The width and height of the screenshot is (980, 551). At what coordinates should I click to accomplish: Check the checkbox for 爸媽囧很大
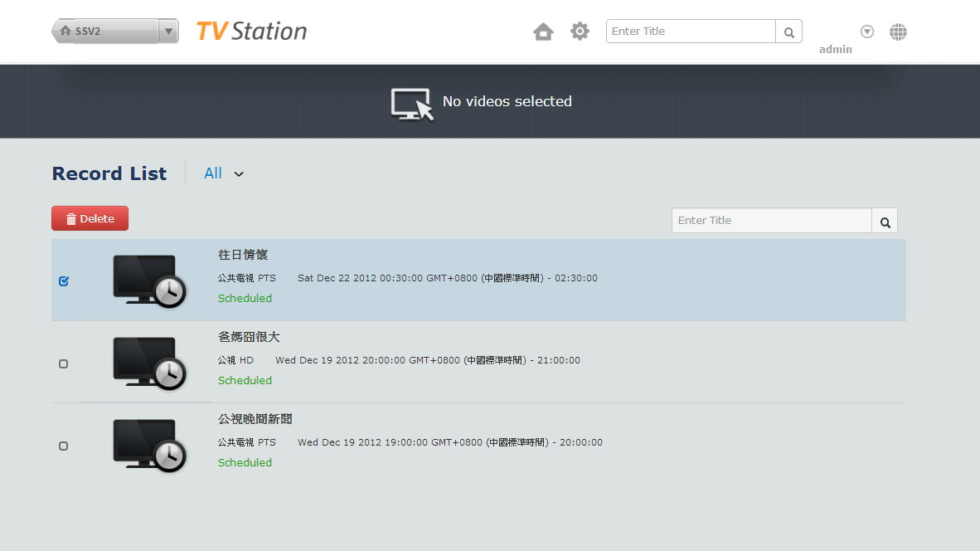coord(64,363)
